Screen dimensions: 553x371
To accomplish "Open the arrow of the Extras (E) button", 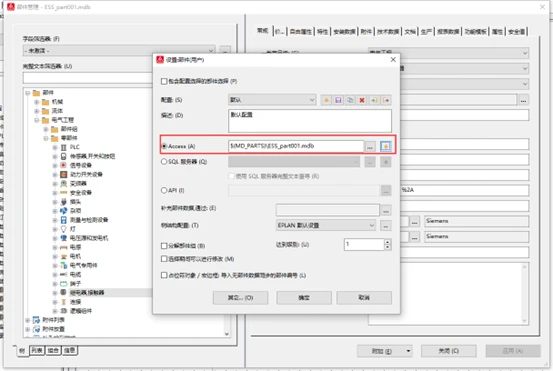I will [408, 351].
